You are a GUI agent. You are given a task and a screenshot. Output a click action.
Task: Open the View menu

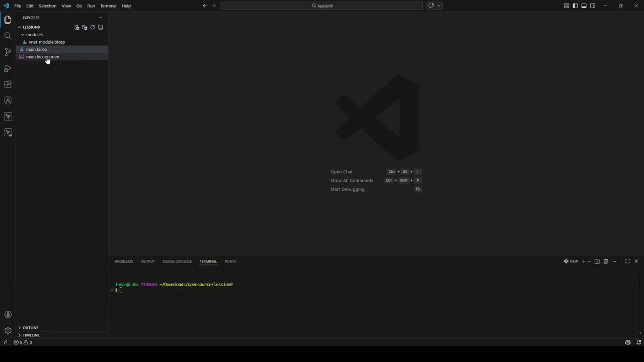pos(66,6)
